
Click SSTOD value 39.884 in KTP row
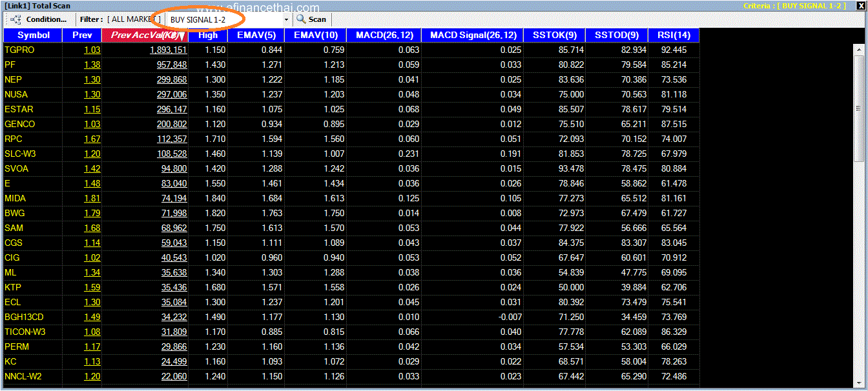point(634,287)
